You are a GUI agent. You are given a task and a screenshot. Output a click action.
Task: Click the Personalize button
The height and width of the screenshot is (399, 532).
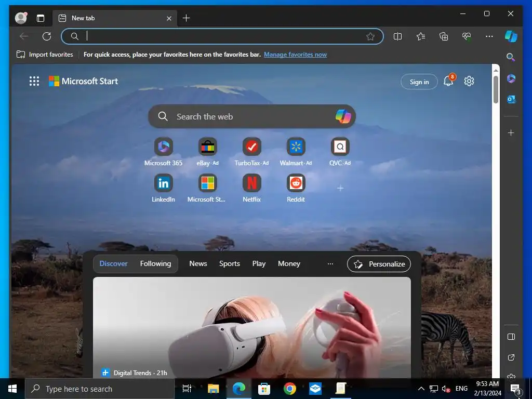point(379,264)
